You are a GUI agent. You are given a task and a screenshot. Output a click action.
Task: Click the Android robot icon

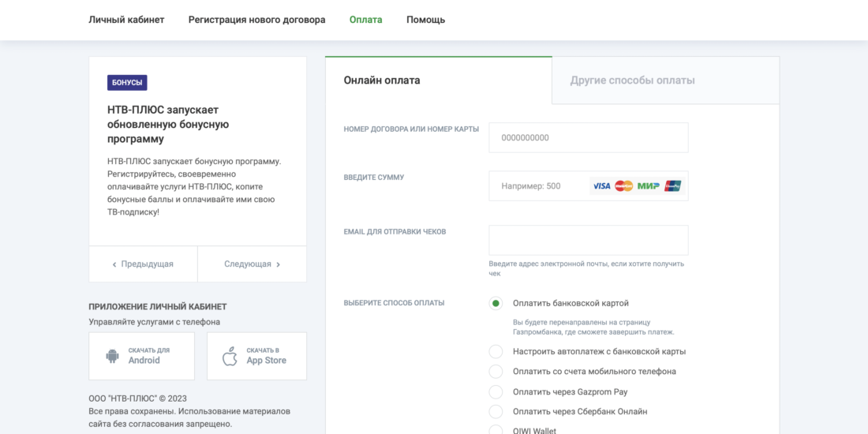[112, 356]
